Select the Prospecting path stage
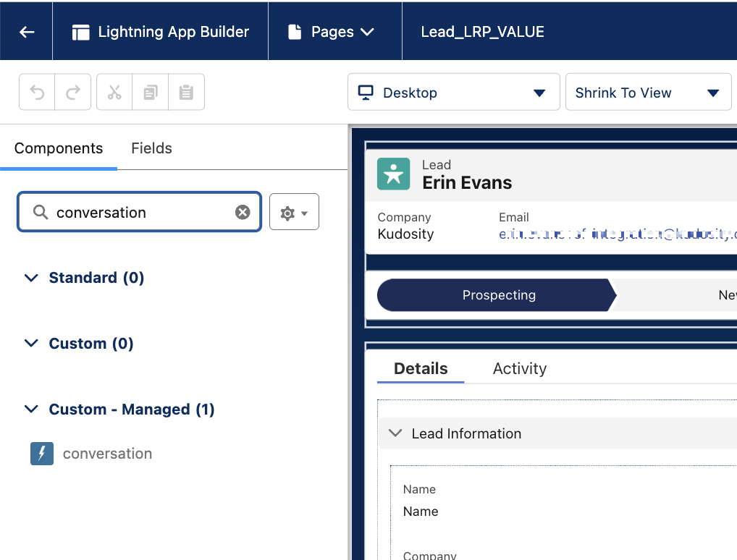This screenshot has height=560, width=737. tap(498, 295)
